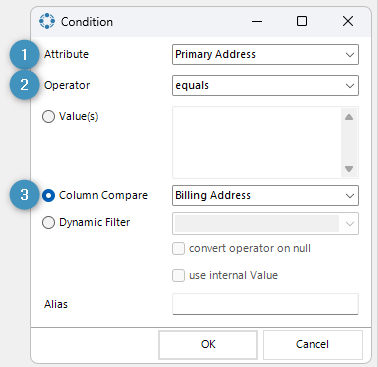
Task: Minimize the Condition dialog
Action: point(257,22)
